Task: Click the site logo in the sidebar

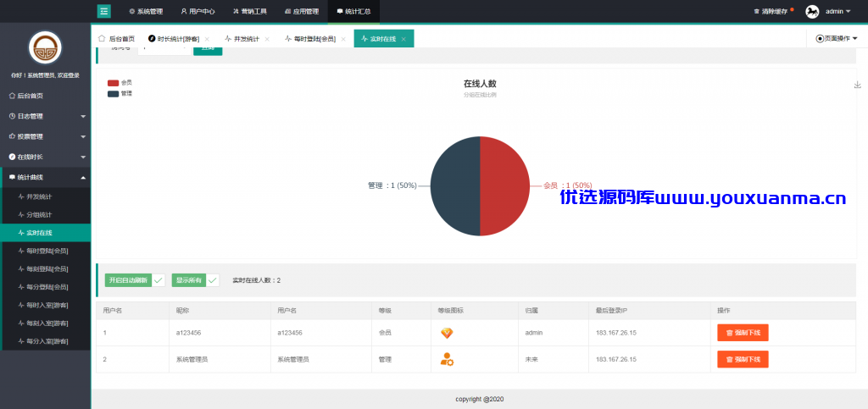Action: 46,48
